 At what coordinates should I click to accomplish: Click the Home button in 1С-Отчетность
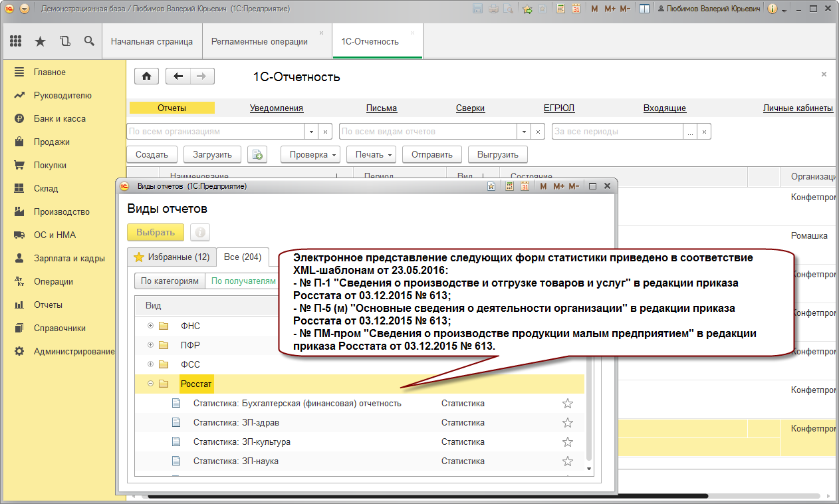146,76
